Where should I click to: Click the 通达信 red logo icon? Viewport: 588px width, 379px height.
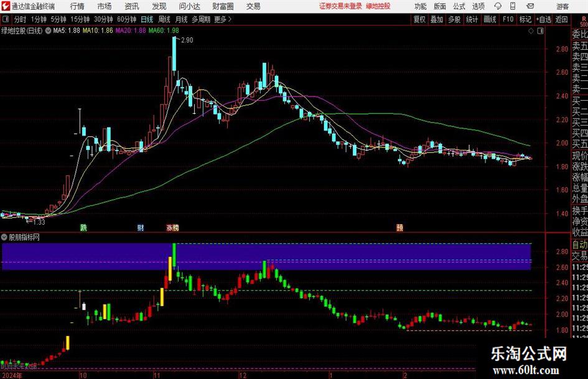pyautogui.click(x=5, y=6)
